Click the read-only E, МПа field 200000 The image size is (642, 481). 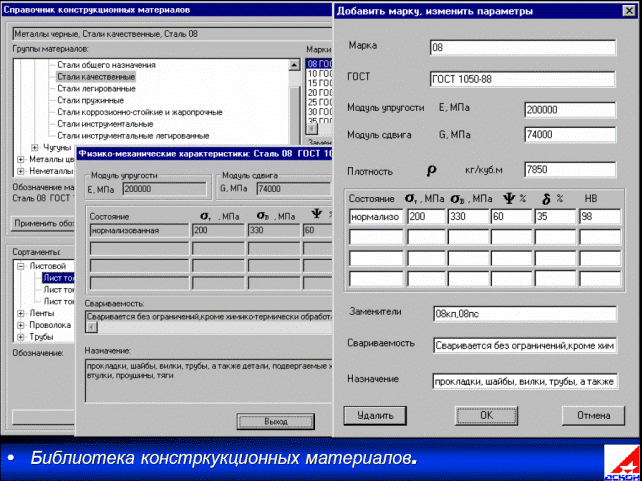pos(164,189)
